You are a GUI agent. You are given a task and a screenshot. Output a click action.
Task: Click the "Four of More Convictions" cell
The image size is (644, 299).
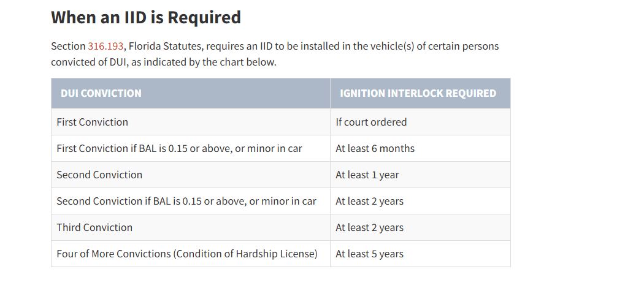point(187,254)
